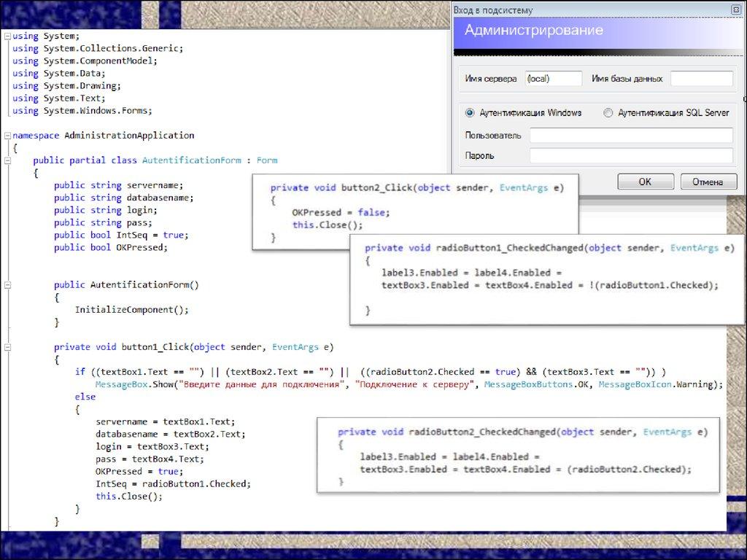747x560 pixels.
Task: Place cursor on InitializeComponent() line
Action: coord(131,310)
